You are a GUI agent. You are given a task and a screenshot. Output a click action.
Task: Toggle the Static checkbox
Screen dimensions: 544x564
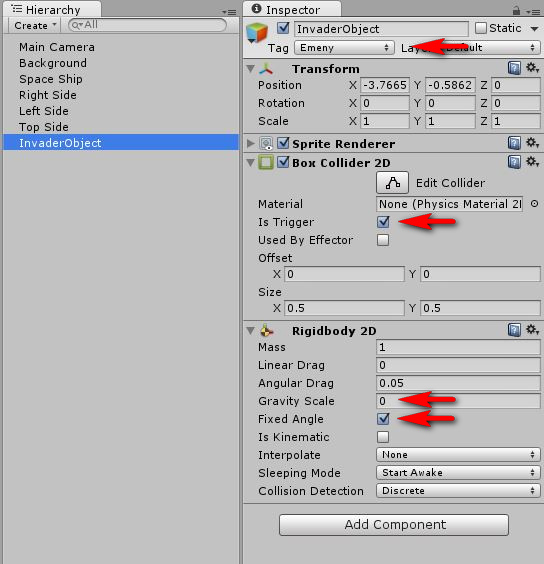(x=481, y=28)
